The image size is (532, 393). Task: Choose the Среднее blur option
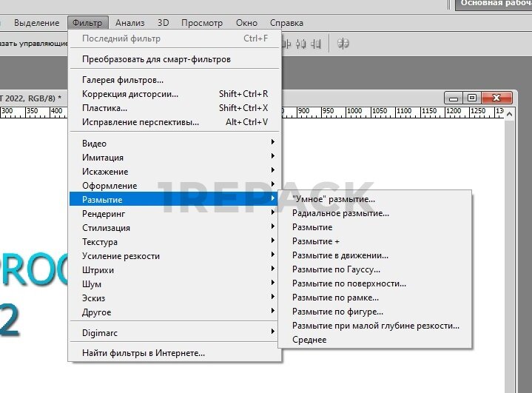pos(309,340)
